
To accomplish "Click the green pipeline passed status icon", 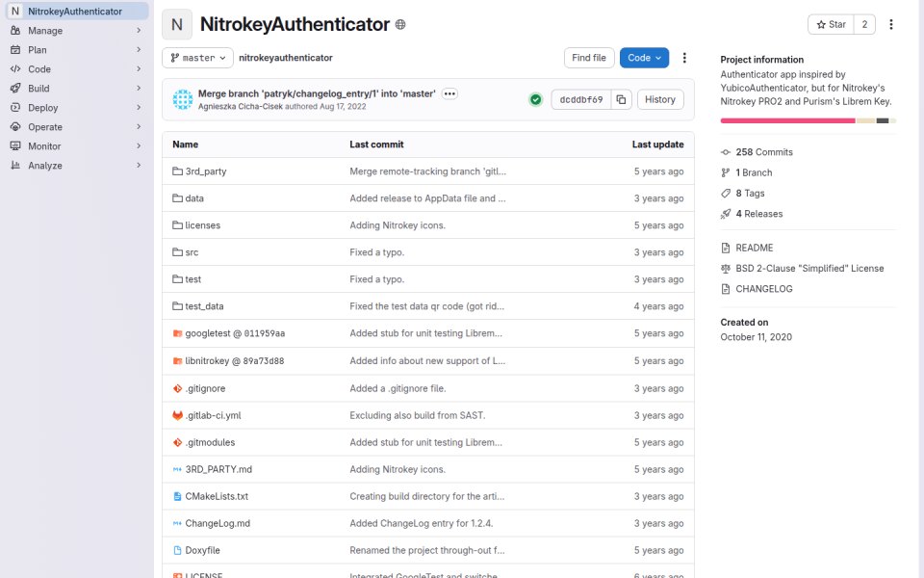I will point(535,99).
